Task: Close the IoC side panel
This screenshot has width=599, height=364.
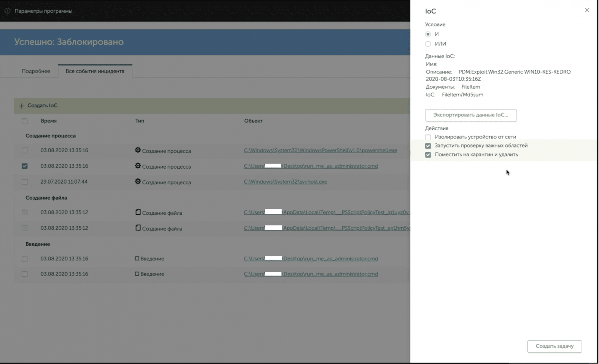Action: (587, 10)
